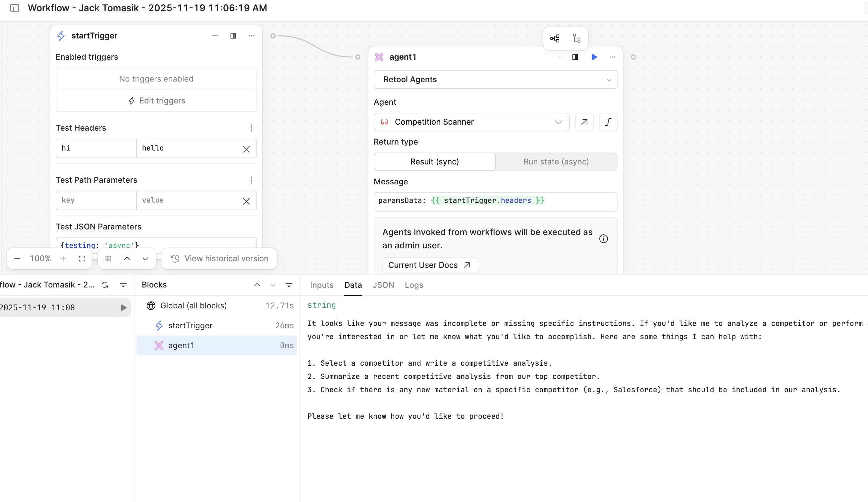The image size is (868, 502).
Task: Add a new Test Headers row
Action: (251, 128)
